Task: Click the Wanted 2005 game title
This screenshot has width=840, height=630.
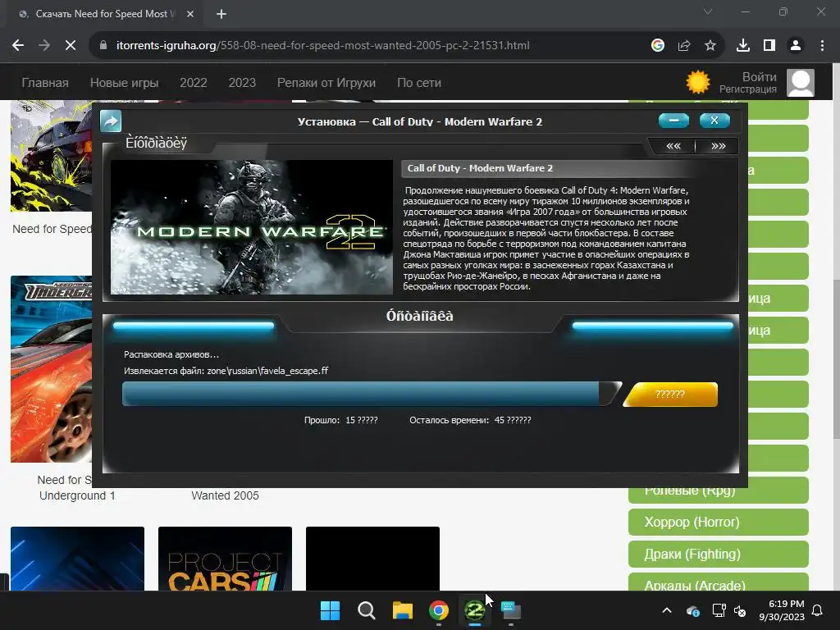Action: point(225,495)
